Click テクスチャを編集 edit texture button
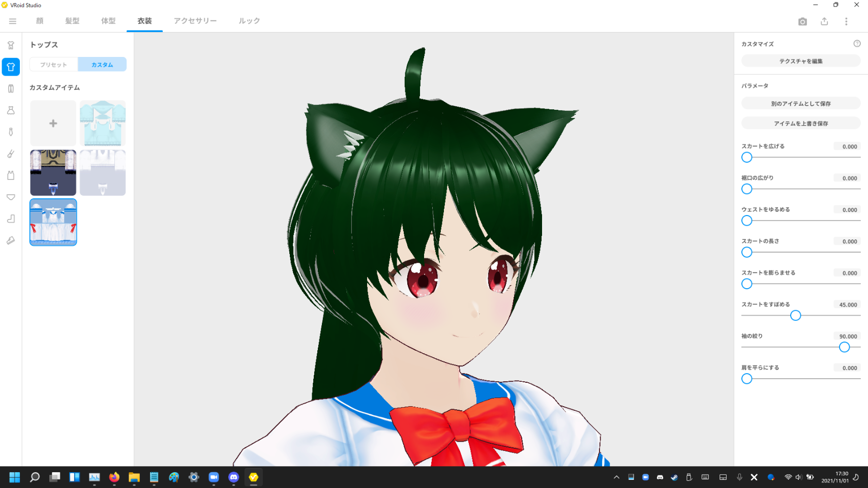Image resolution: width=868 pixels, height=488 pixels. pos(801,61)
